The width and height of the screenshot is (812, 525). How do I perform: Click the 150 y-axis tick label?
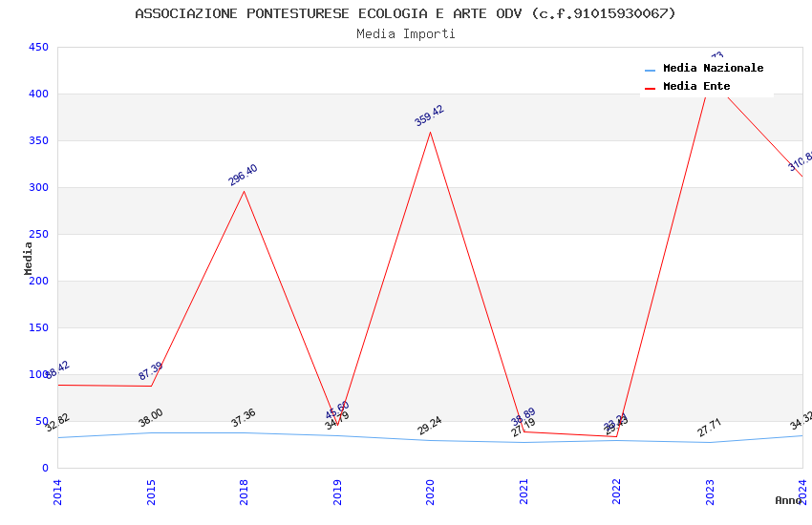click(38, 328)
